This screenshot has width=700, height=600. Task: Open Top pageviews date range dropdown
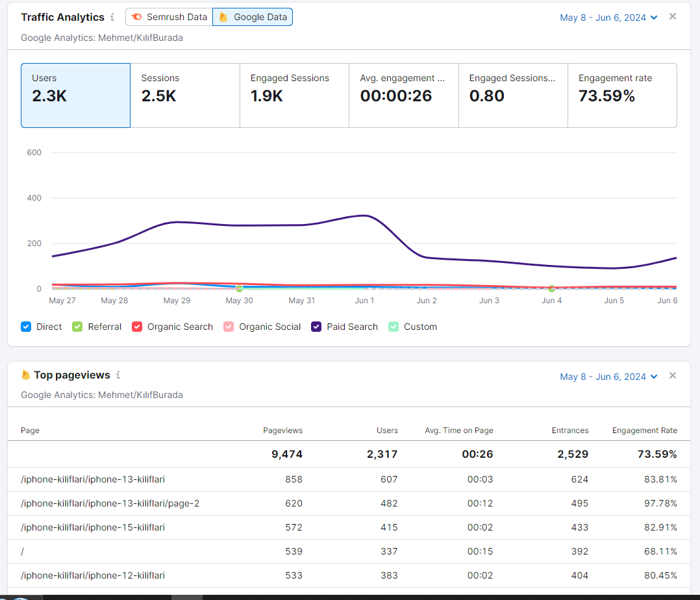pos(608,377)
